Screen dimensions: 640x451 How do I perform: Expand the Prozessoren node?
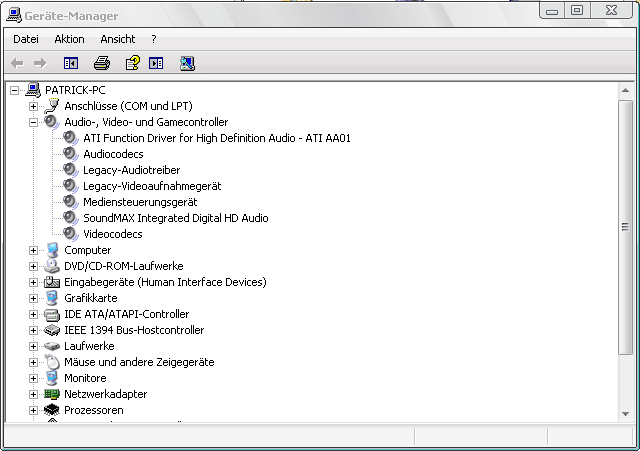point(33,410)
